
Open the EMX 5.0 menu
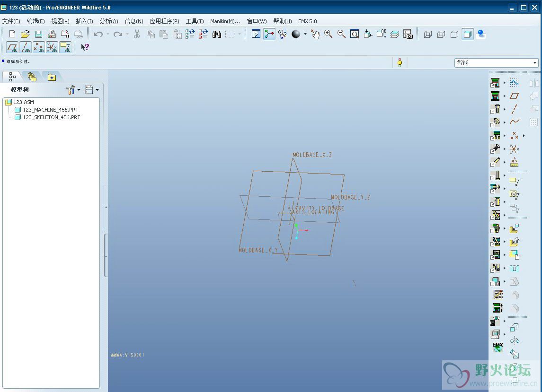tap(308, 21)
